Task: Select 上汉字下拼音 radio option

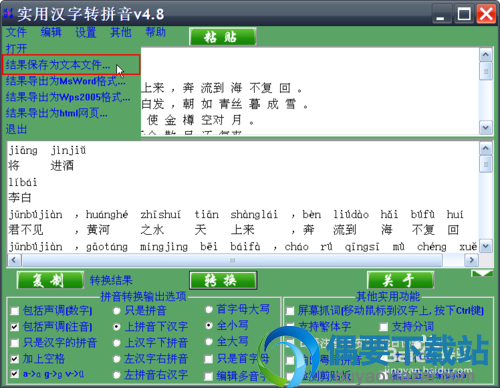Action: [x=117, y=343]
